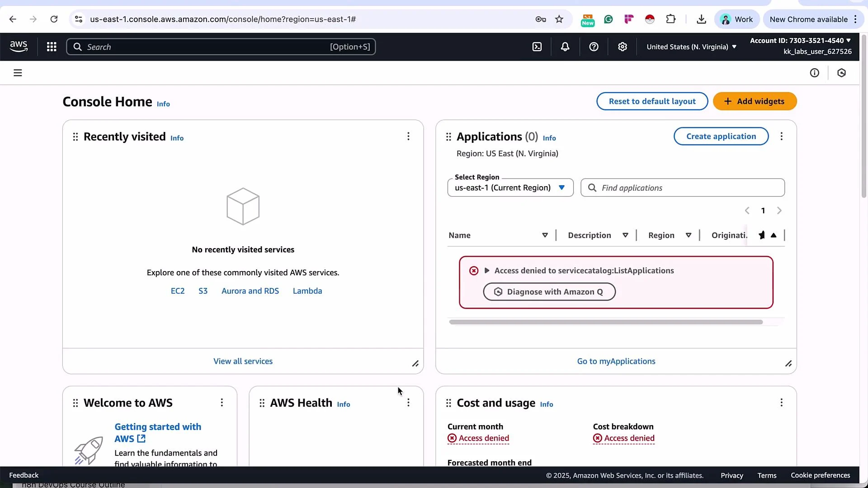Open the hamburger side navigation menu
Image resolution: width=868 pixels, height=488 pixels.
[x=18, y=73]
